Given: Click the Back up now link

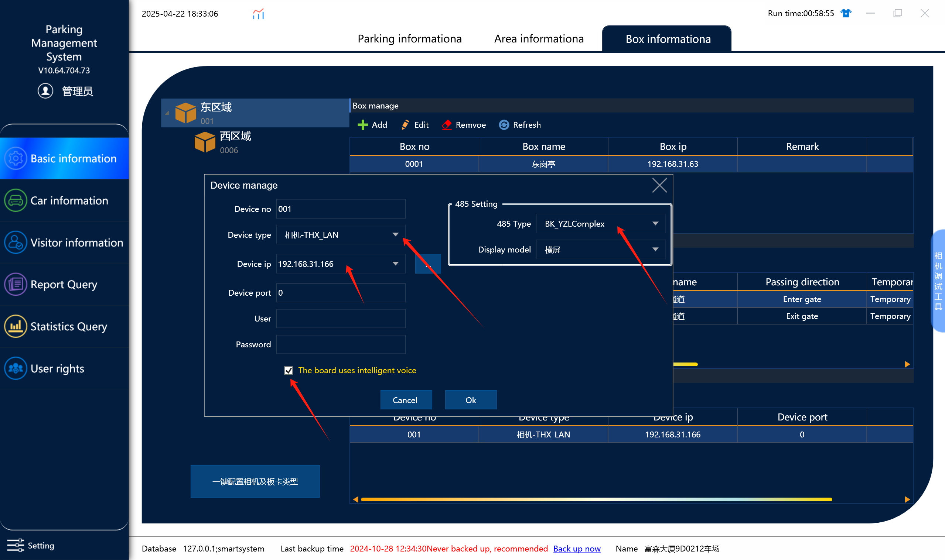Looking at the screenshot, I should coord(577,549).
